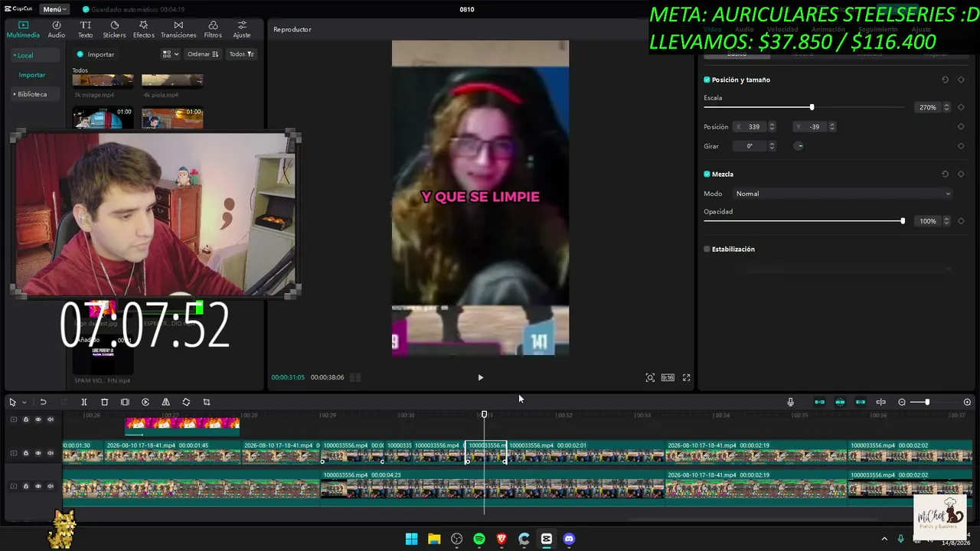The width and height of the screenshot is (980, 551).
Task: Select Importar in the left sidebar
Action: 32,75
